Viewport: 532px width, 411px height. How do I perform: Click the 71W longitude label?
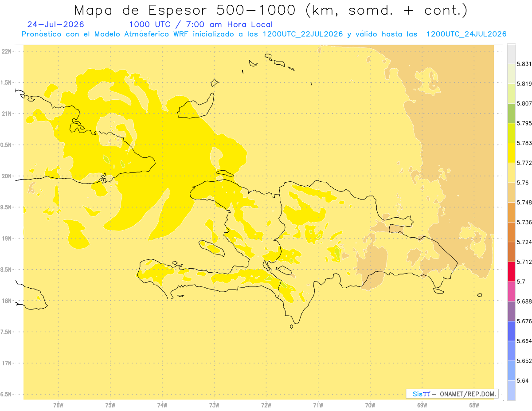pyautogui.click(x=318, y=405)
